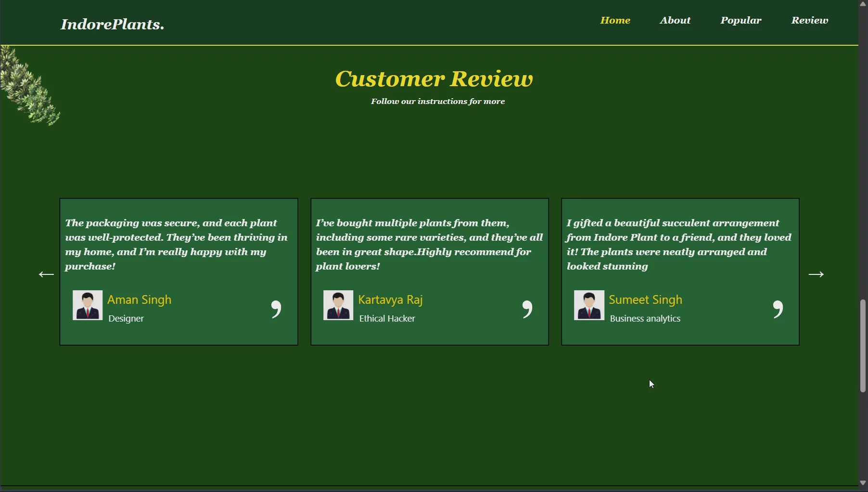Select the Sumeet Singh reviewer name
The image size is (868, 492).
[x=645, y=299]
